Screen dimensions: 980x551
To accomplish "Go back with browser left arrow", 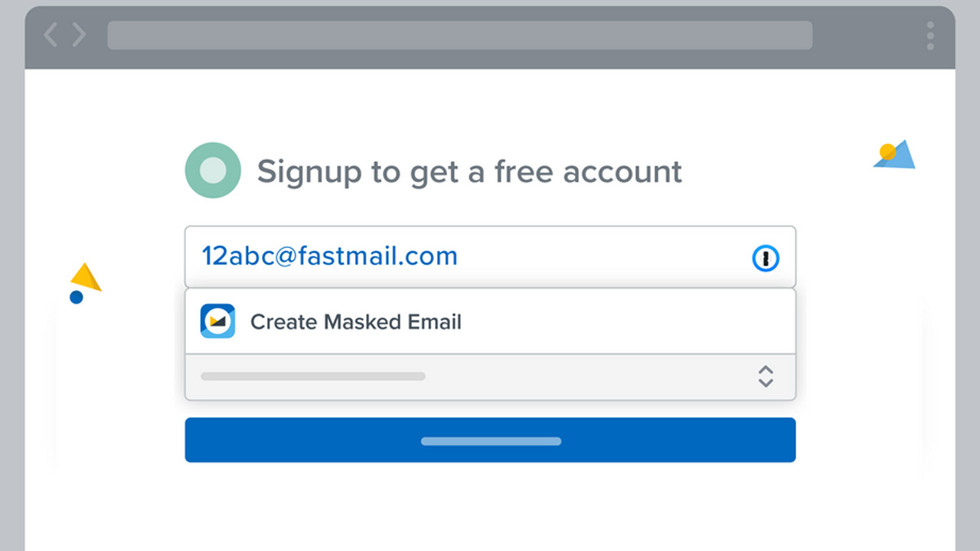I will [x=51, y=35].
